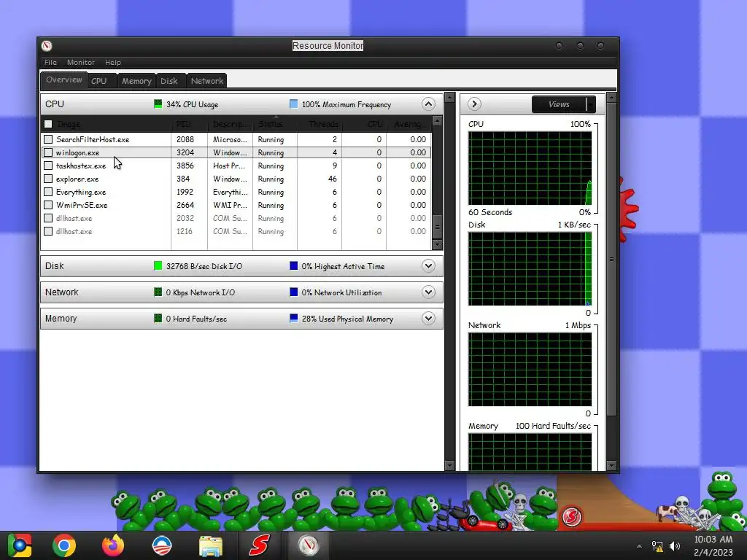Sort by the Threads column header
The width and height of the screenshot is (747, 560).
click(x=320, y=124)
